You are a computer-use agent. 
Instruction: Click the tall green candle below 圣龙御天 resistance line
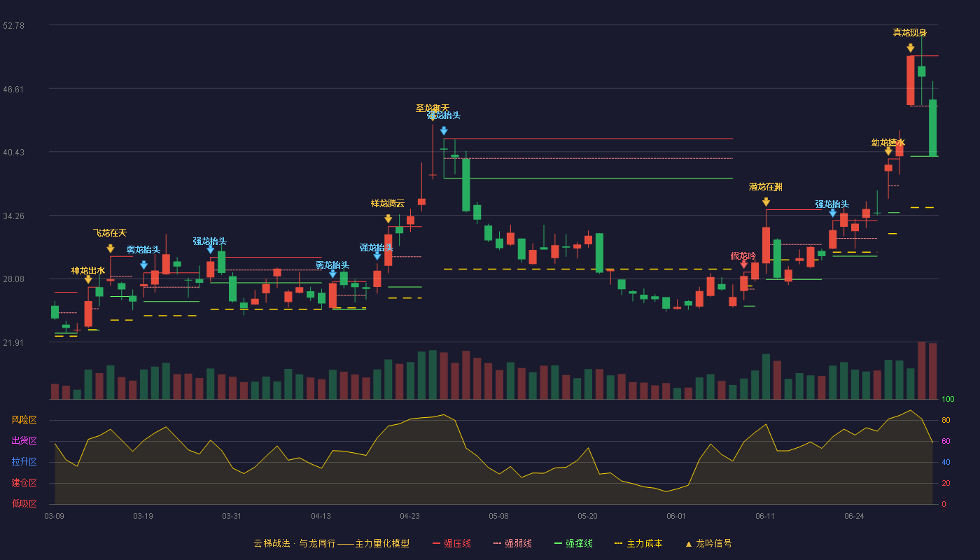pos(466,185)
